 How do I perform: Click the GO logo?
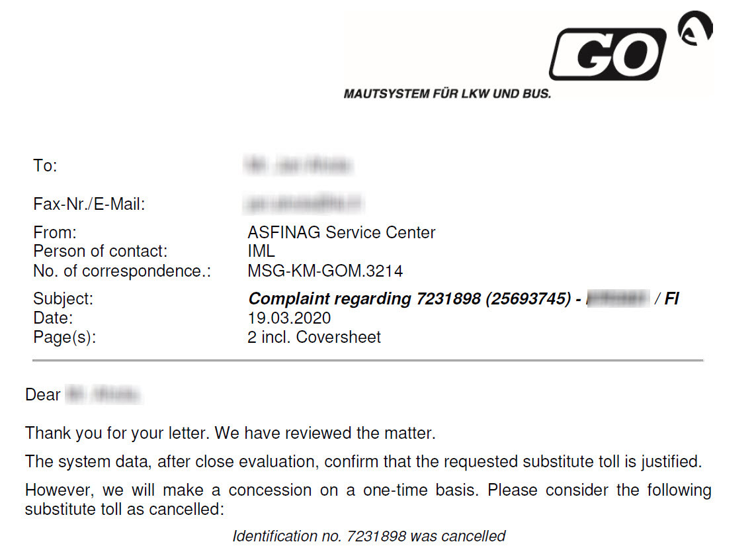(607, 54)
